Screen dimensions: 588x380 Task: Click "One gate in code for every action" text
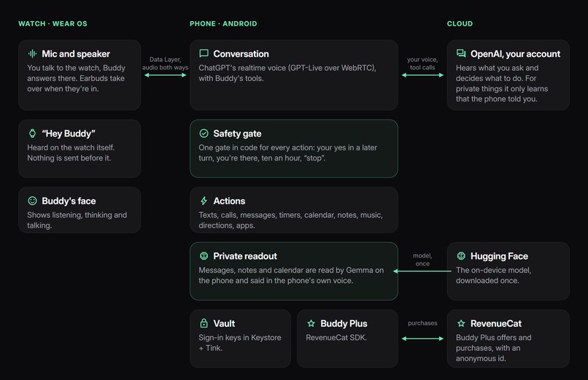click(x=287, y=153)
